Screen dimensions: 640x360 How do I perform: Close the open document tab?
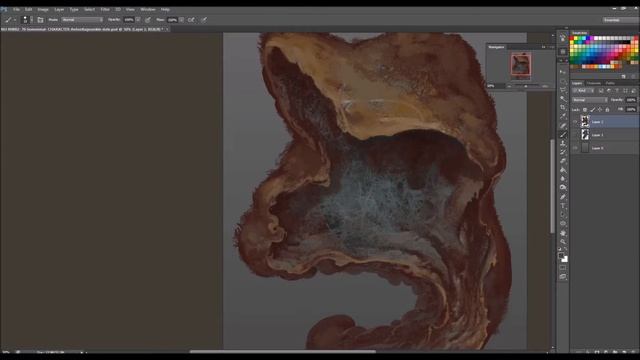(167, 29)
